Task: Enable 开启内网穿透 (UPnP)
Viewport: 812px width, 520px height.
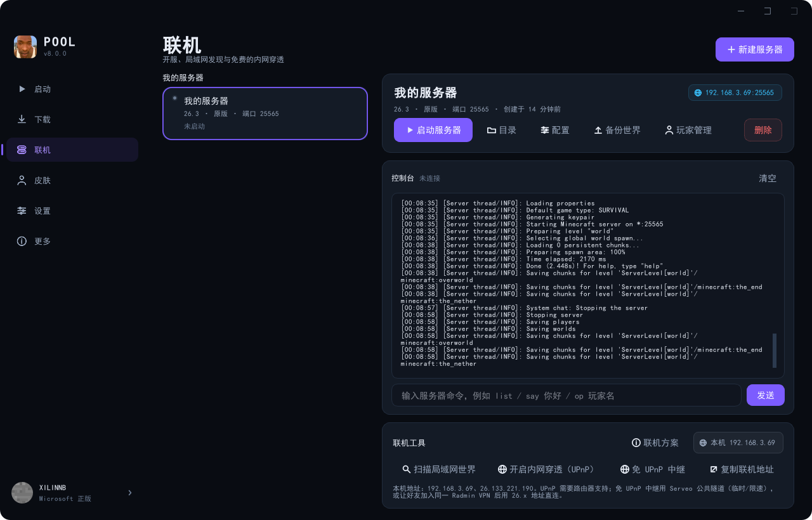Action: pyautogui.click(x=546, y=469)
